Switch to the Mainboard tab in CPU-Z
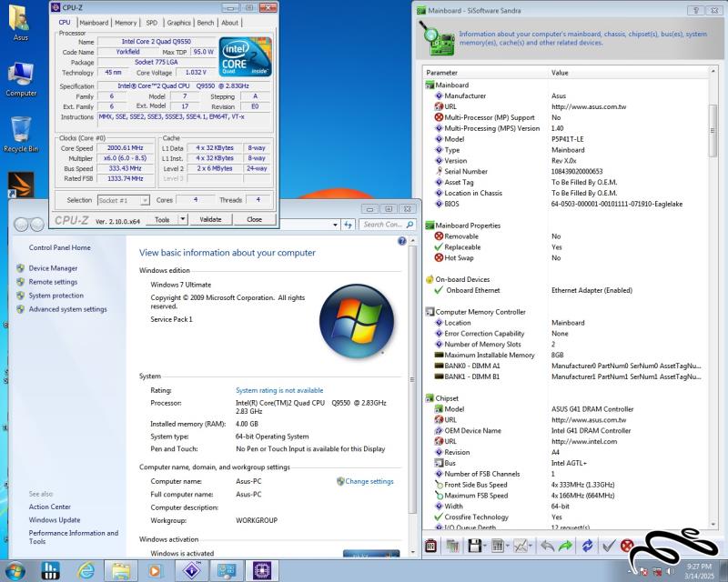Image resolution: width=728 pixels, height=582 pixels. tap(94, 22)
